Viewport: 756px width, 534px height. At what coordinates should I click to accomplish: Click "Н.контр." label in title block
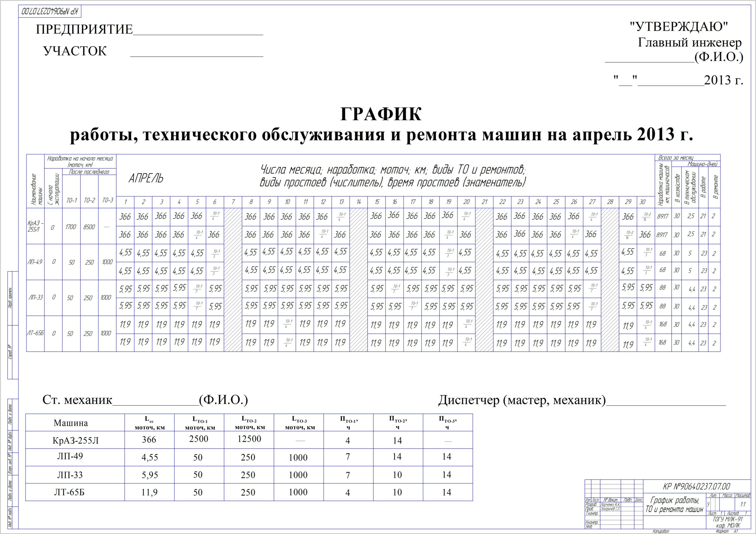[x=592, y=522]
